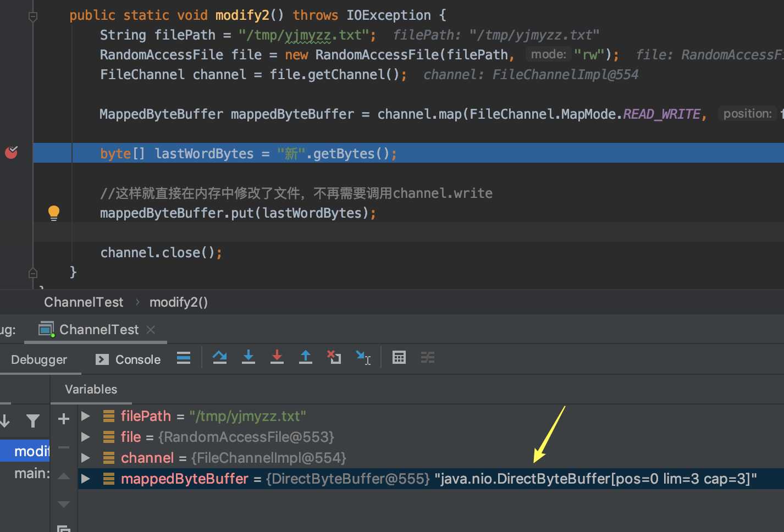Click the red Force Step Into button
Viewport: 784px width, 532px height.
click(277, 358)
